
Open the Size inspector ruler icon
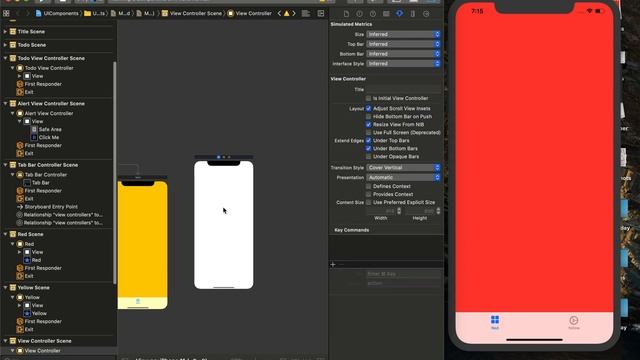point(413,13)
